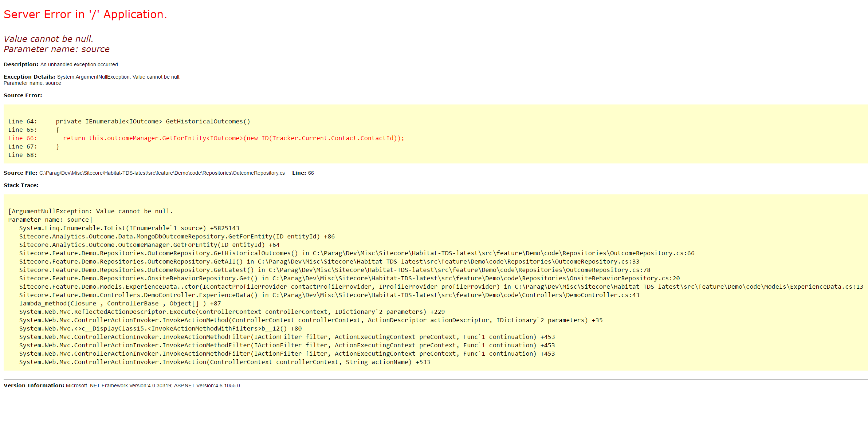
Task: Click the 'Source Error:' label
Action: 23,95
